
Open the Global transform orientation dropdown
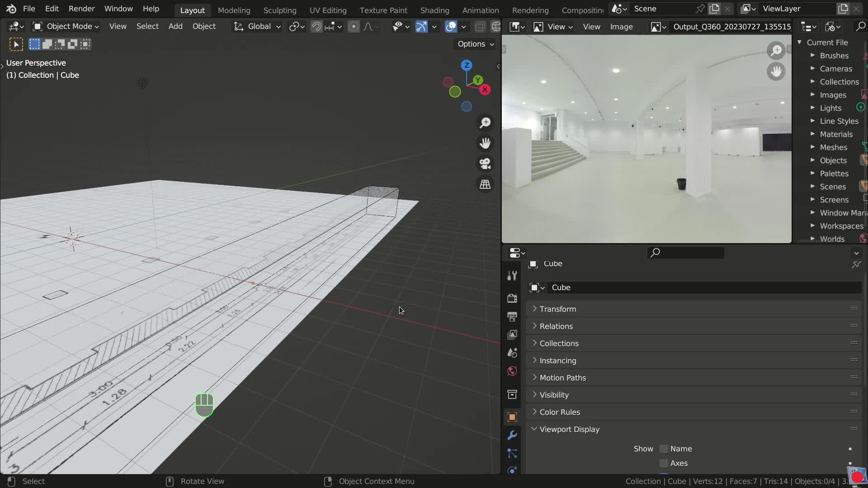257,27
